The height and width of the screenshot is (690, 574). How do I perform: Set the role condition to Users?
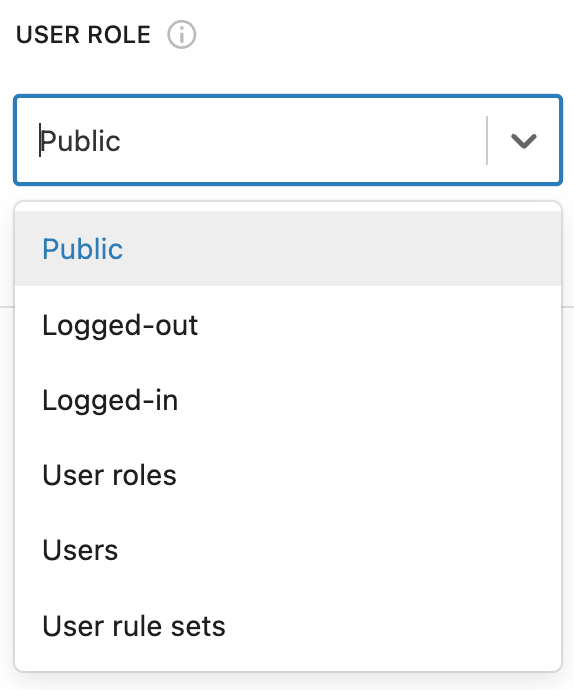click(288, 551)
